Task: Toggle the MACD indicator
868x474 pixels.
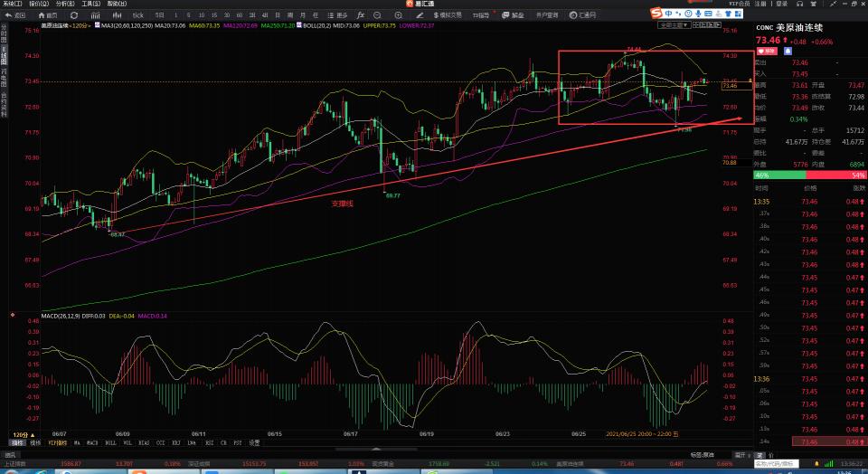Action: pyautogui.click(x=92, y=443)
